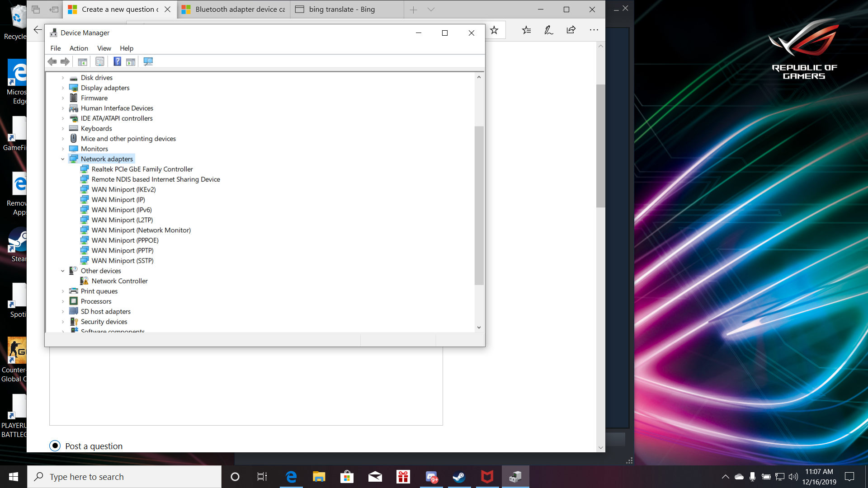The width and height of the screenshot is (868, 488).
Task: Open File Explorer from the taskbar
Action: [x=319, y=477]
